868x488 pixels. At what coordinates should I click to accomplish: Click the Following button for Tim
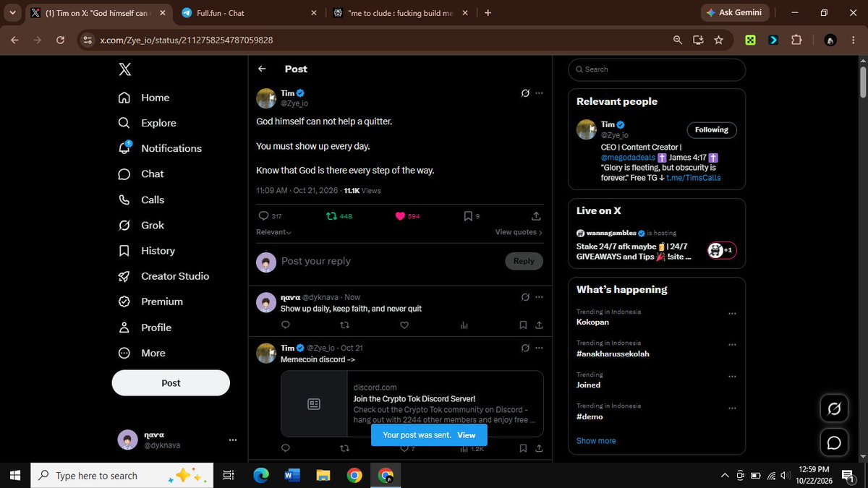712,130
